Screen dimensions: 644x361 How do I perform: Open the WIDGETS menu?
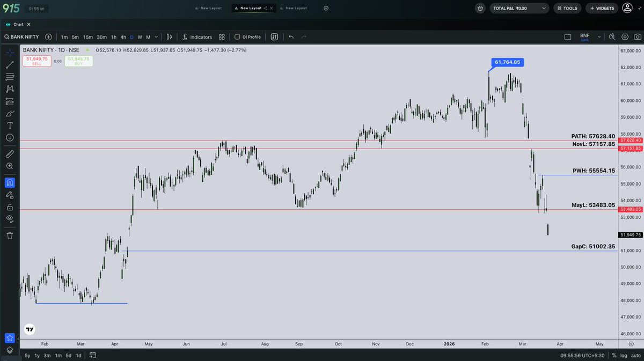point(602,8)
